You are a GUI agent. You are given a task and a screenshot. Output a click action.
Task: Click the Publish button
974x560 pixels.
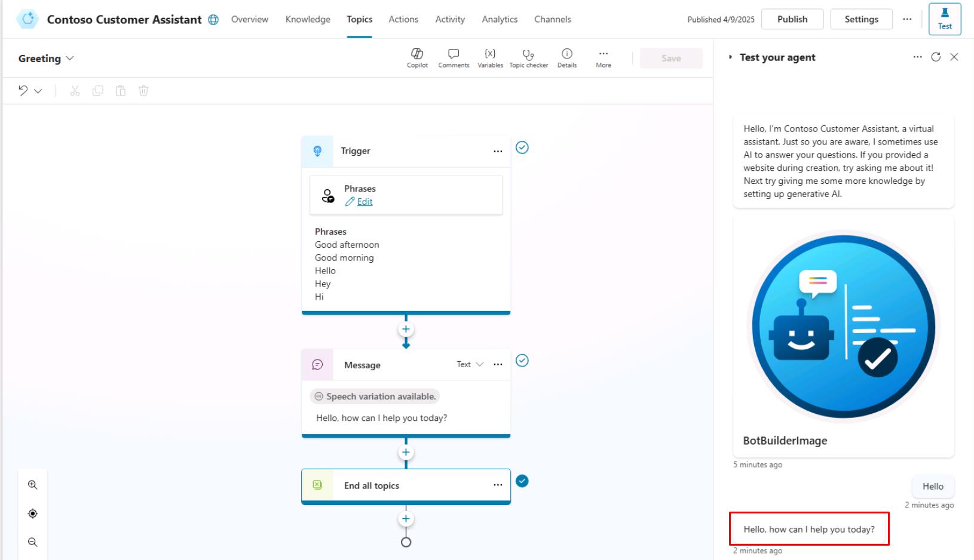[x=792, y=19]
